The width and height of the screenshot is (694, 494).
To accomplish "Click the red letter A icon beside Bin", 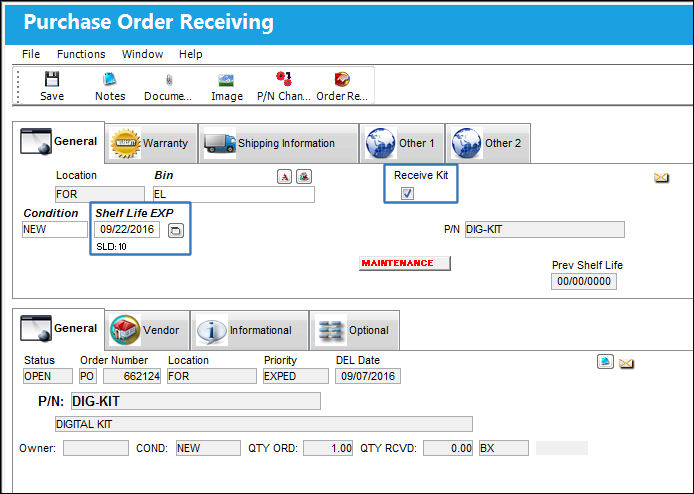I will (284, 177).
